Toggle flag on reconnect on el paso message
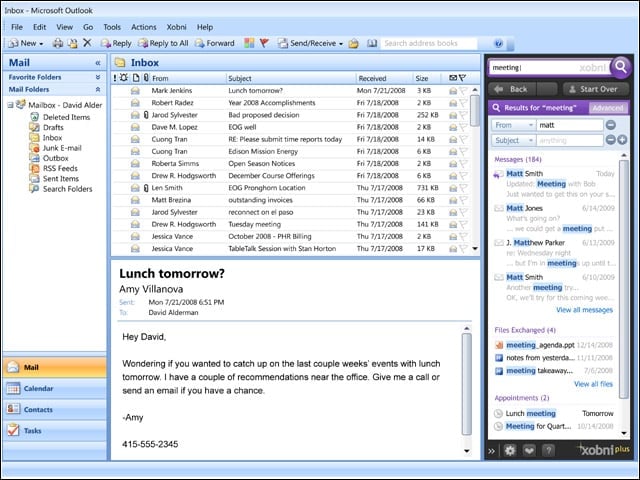Viewport: 640px width, 480px height. pos(463,212)
